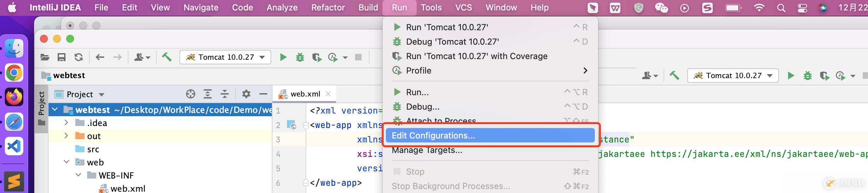Collapse the web folder
Image resolution: width=868 pixels, height=193 pixels.
coord(66,162)
